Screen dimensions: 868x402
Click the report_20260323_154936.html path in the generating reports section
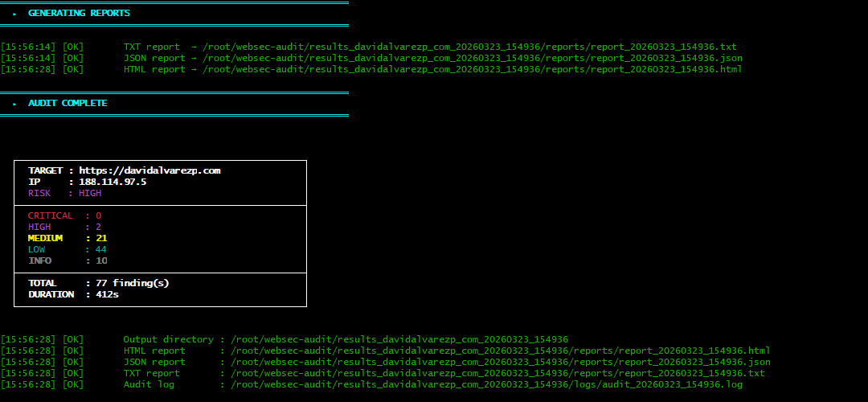coord(473,69)
